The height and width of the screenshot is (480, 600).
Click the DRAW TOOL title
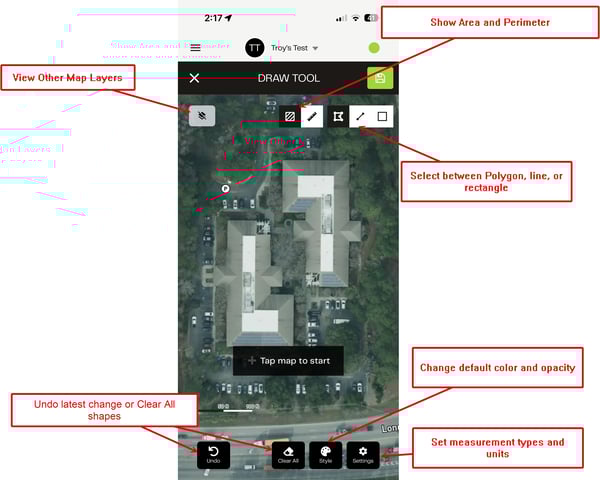287,78
